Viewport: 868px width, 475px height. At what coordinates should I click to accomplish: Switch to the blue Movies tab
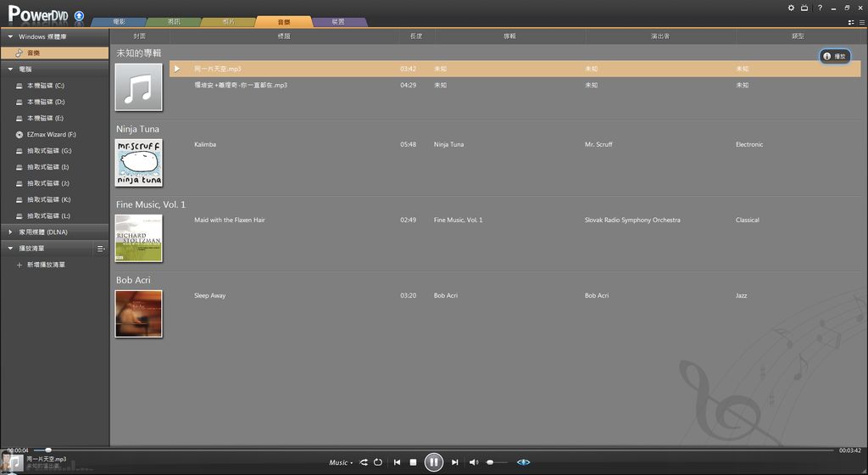point(119,21)
